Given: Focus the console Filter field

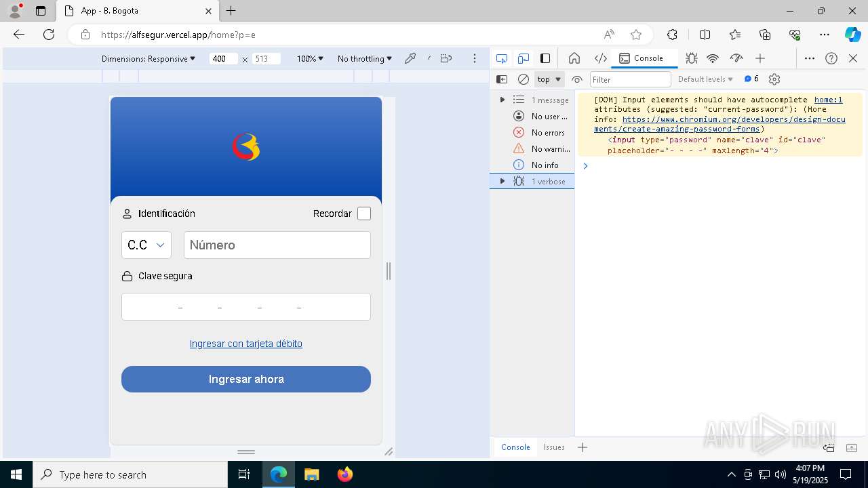Looking at the screenshot, I should coord(630,79).
